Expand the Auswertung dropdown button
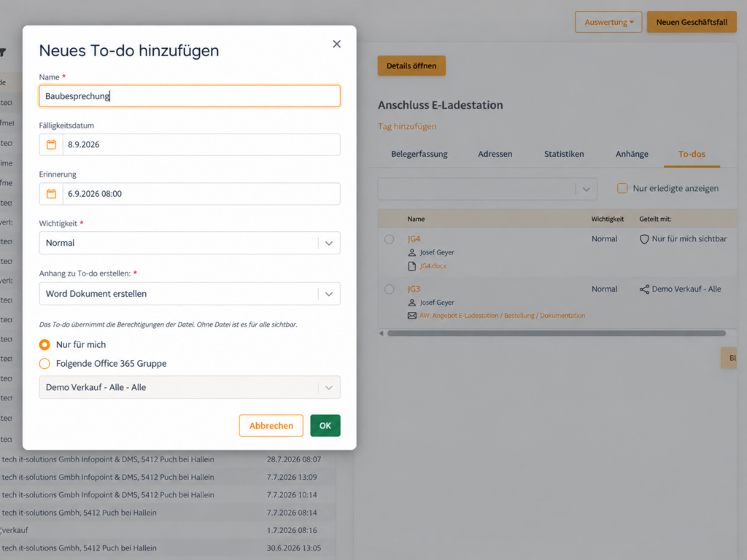This screenshot has height=560, width=747. coord(608,22)
